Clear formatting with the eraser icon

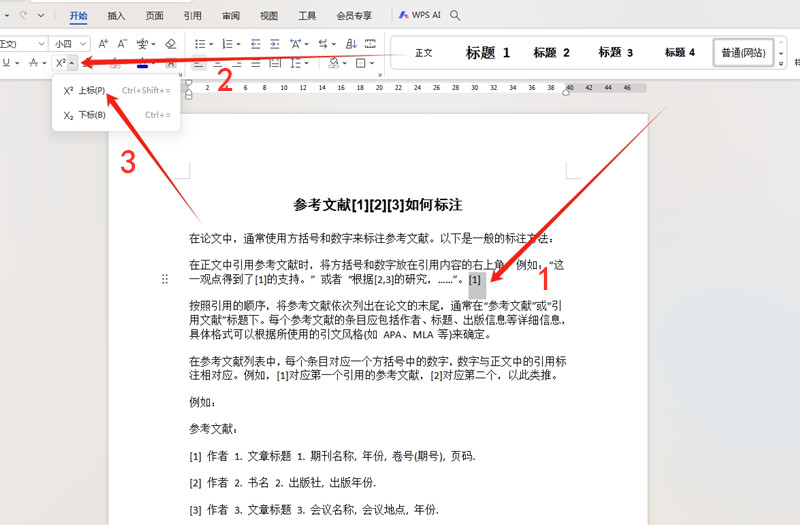tap(171, 44)
